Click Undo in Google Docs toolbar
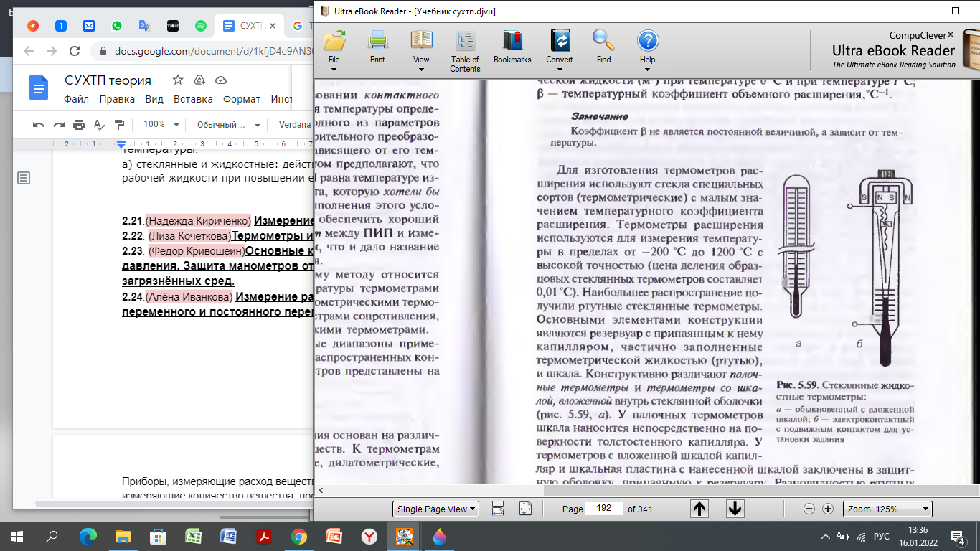The width and height of the screenshot is (980, 551). (39, 124)
